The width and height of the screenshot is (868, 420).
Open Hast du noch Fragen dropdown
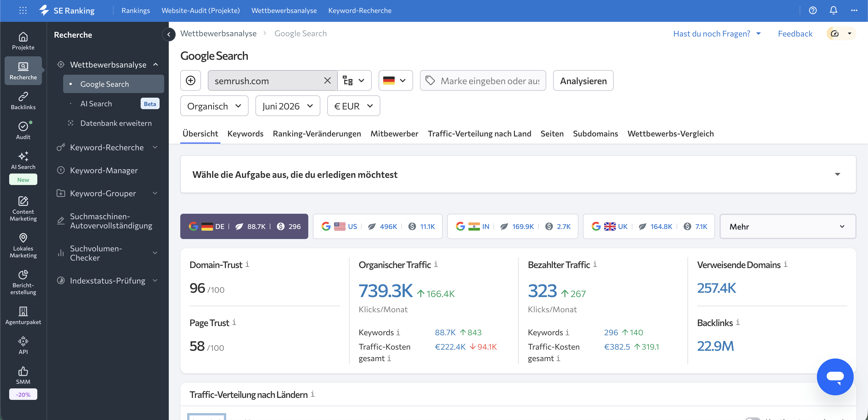717,33
